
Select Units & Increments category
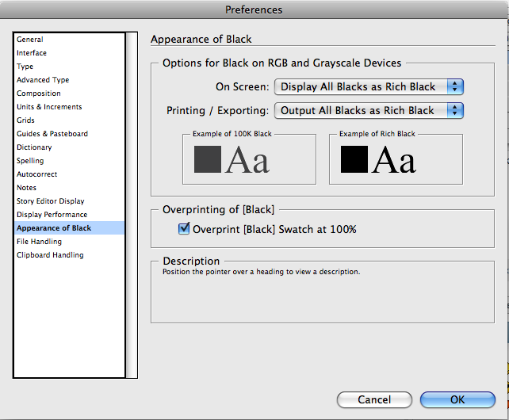[x=69, y=107]
